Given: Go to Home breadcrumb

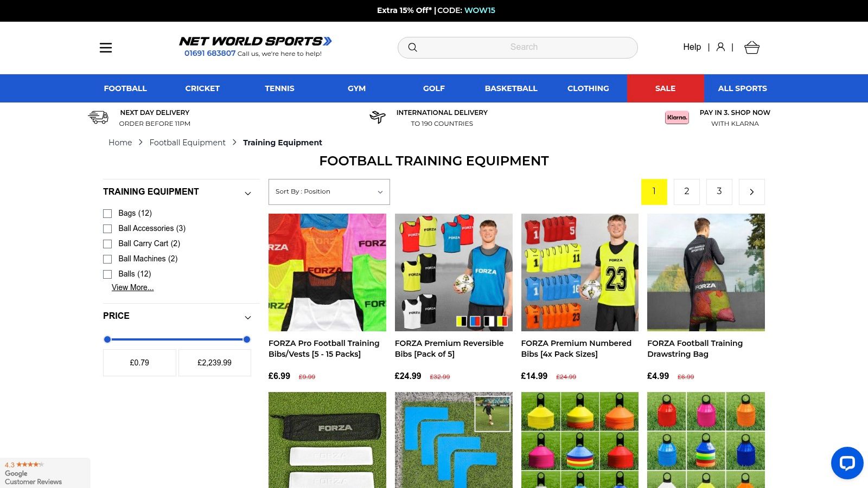Looking at the screenshot, I should point(120,143).
